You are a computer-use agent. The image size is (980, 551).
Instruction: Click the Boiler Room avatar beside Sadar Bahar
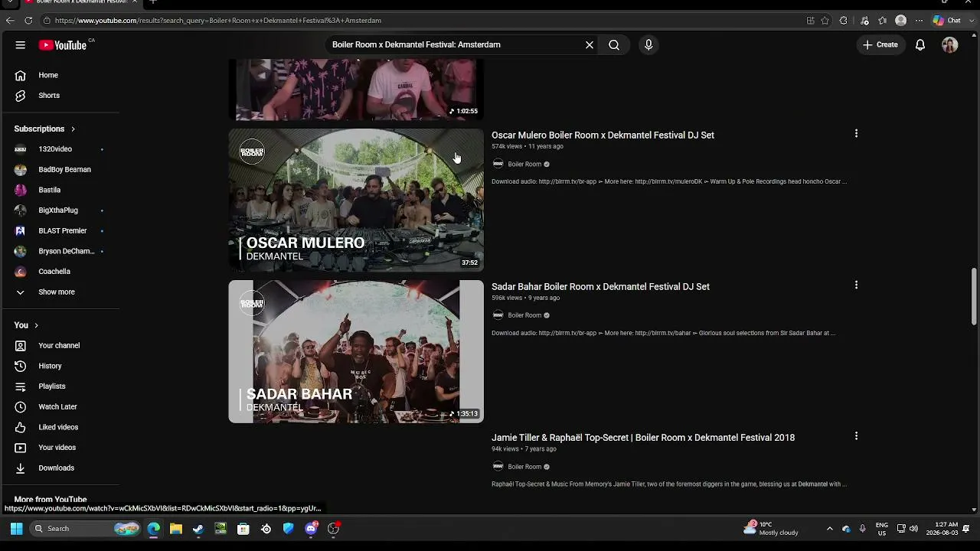498,315
